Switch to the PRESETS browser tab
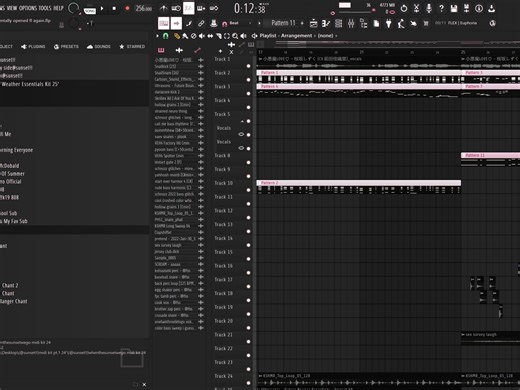520x390 pixels. point(66,47)
